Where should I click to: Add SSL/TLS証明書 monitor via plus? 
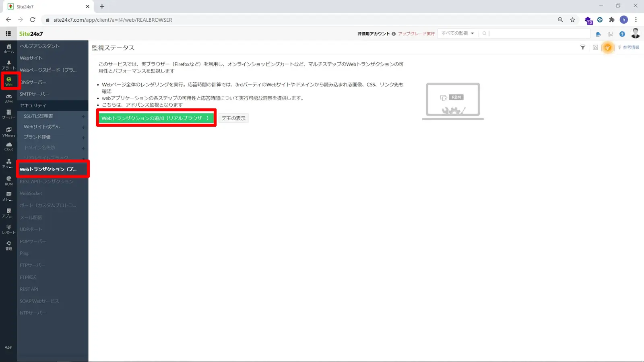[83, 116]
